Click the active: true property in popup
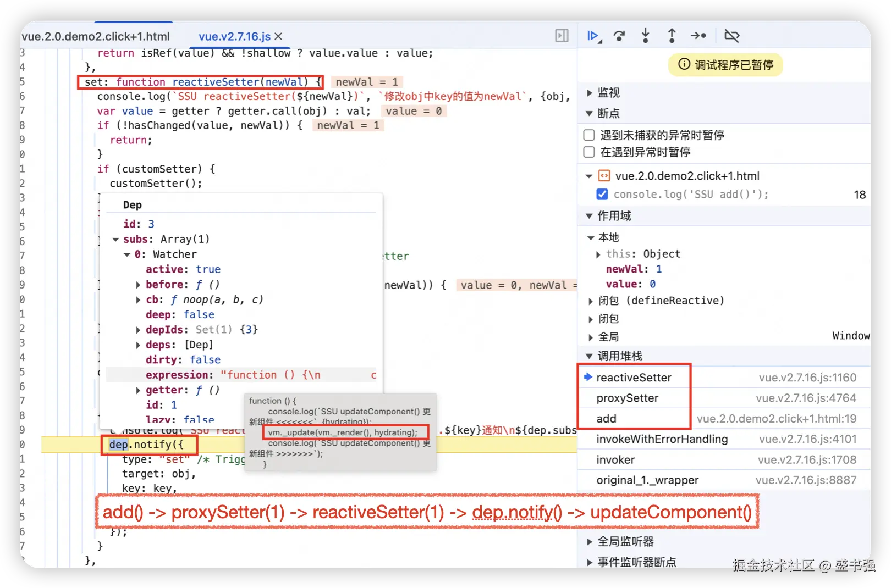This screenshot has height=588, width=891. click(x=183, y=270)
